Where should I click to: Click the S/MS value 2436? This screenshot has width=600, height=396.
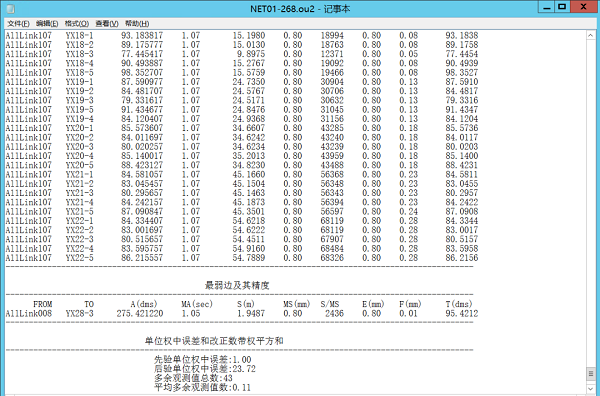click(x=334, y=314)
